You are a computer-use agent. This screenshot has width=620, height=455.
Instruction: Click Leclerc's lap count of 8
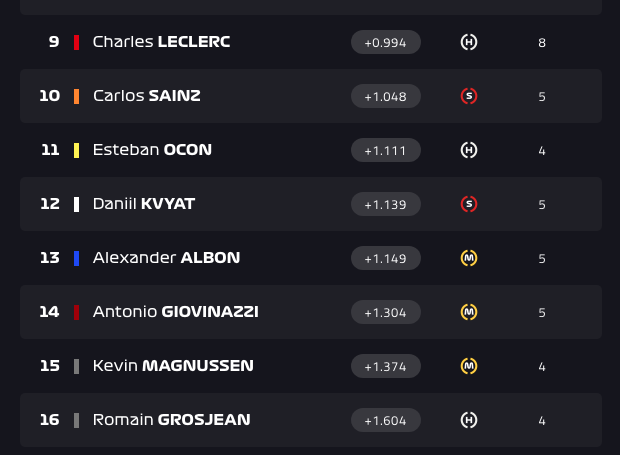(x=542, y=43)
